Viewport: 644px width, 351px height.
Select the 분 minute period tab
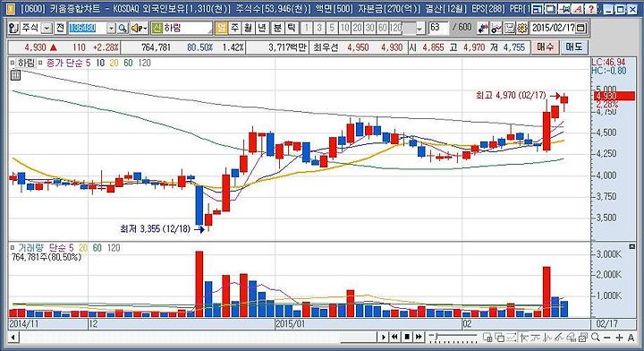[x=277, y=28]
